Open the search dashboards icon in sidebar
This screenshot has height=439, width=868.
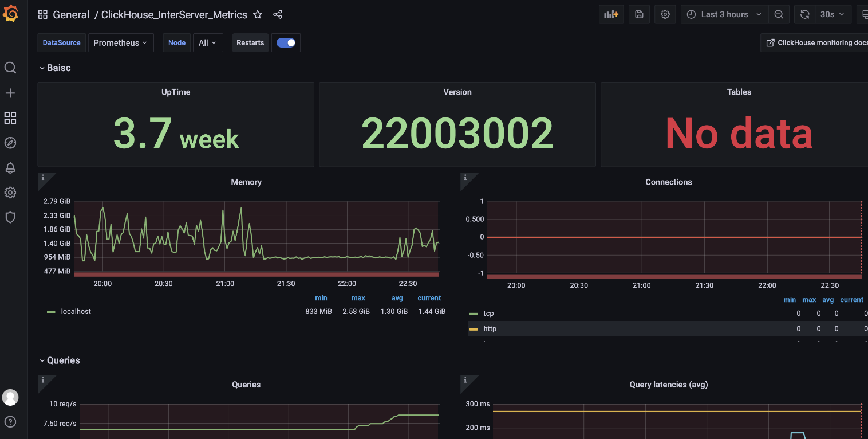coord(10,68)
